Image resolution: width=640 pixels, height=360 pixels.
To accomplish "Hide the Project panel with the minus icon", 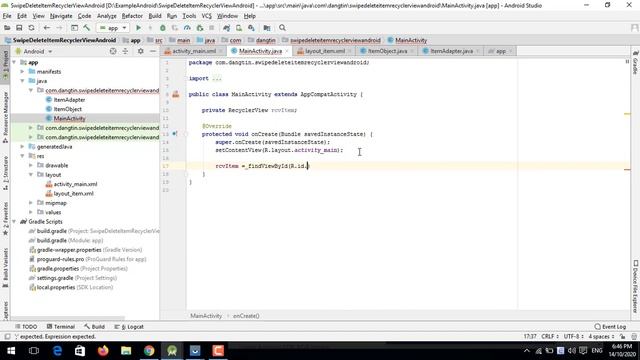I will [x=153, y=51].
